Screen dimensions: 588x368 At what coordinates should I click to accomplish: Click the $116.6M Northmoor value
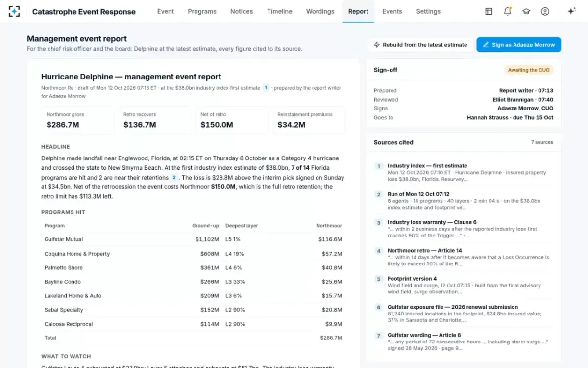click(x=330, y=239)
